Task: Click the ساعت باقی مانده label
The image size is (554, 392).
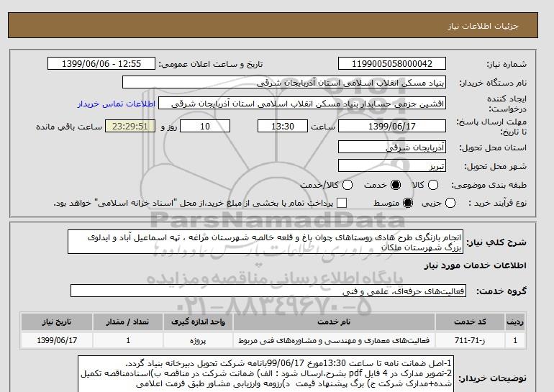Action: [69, 127]
